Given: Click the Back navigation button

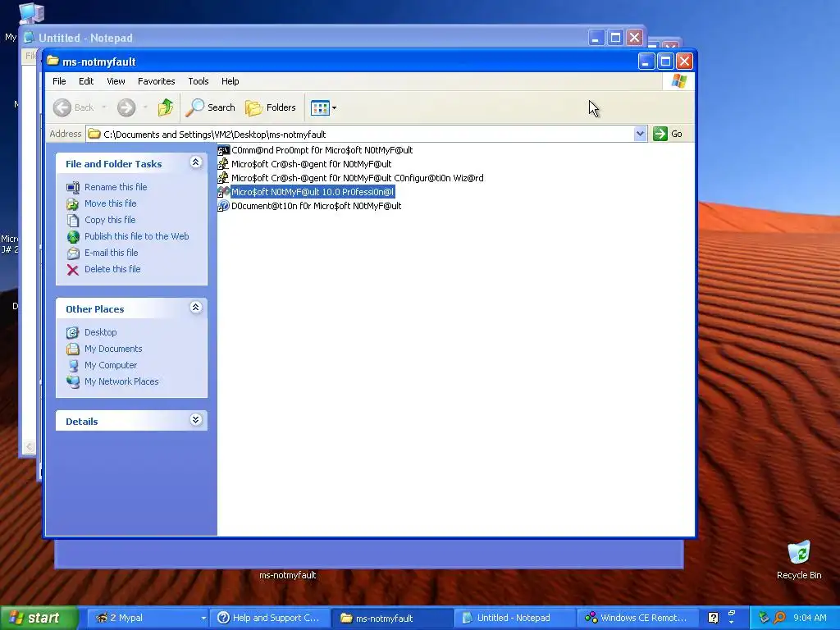Looking at the screenshot, I should point(74,107).
